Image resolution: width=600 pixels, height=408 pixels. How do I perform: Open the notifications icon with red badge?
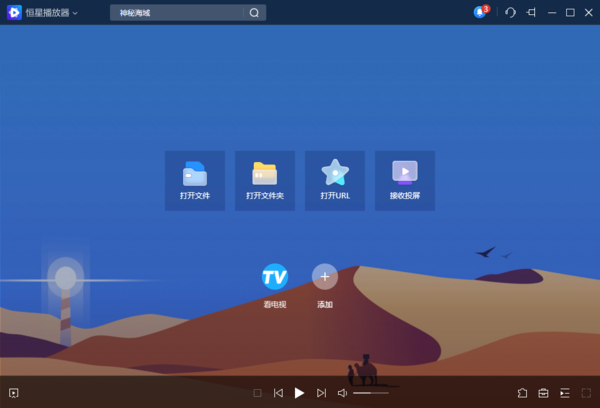click(481, 12)
